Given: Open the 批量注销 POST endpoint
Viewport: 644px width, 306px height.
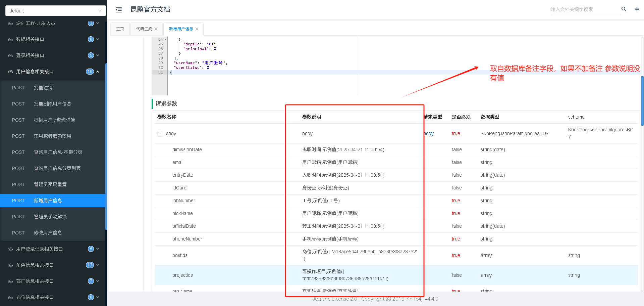Looking at the screenshot, I should pyautogui.click(x=43, y=88).
